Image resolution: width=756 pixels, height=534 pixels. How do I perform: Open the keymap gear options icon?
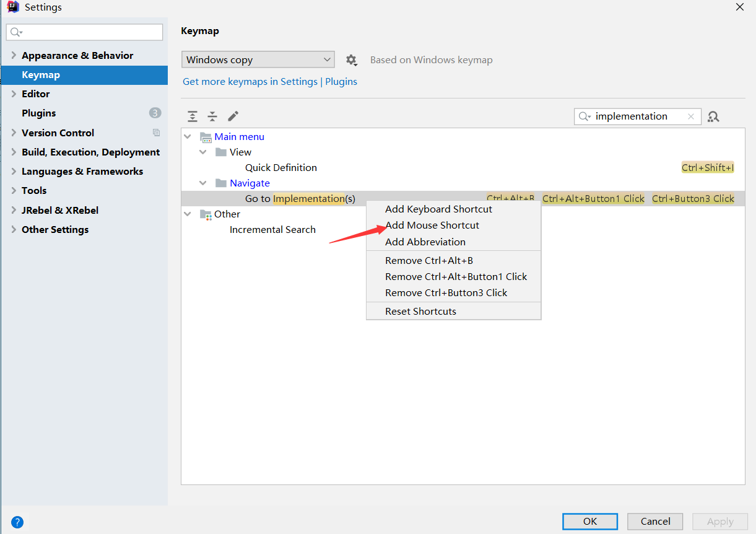(352, 60)
